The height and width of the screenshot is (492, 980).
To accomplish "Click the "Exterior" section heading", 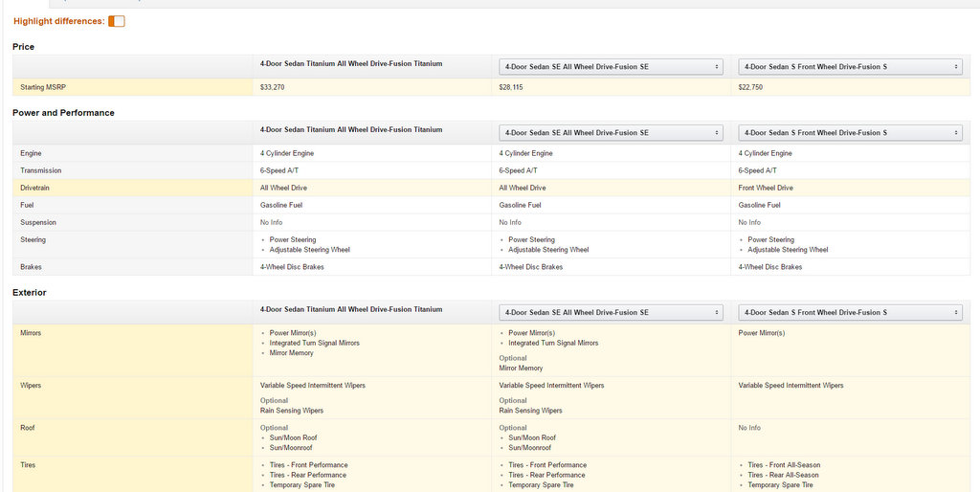I will (x=30, y=293).
